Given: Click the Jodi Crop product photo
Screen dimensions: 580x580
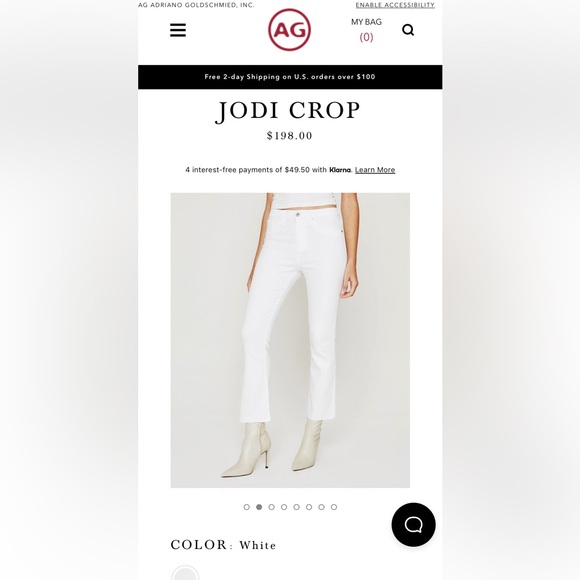Looking at the screenshot, I should 290,340.
